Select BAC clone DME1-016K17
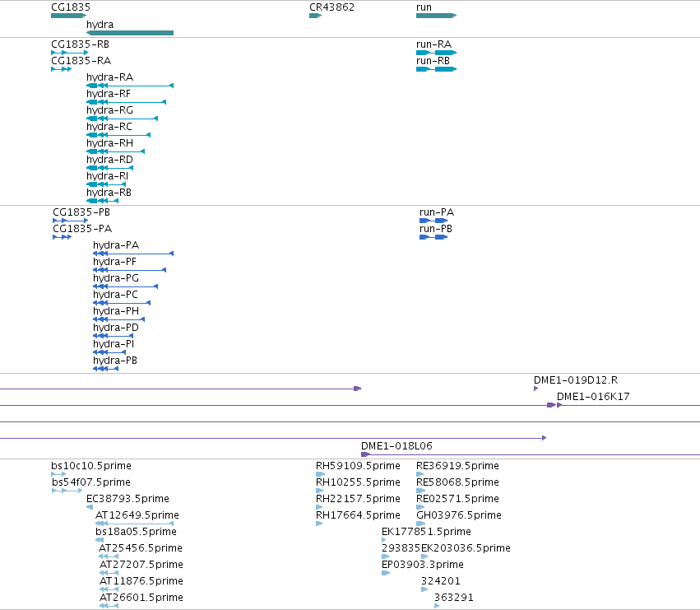700x610 pixels. 593,397
